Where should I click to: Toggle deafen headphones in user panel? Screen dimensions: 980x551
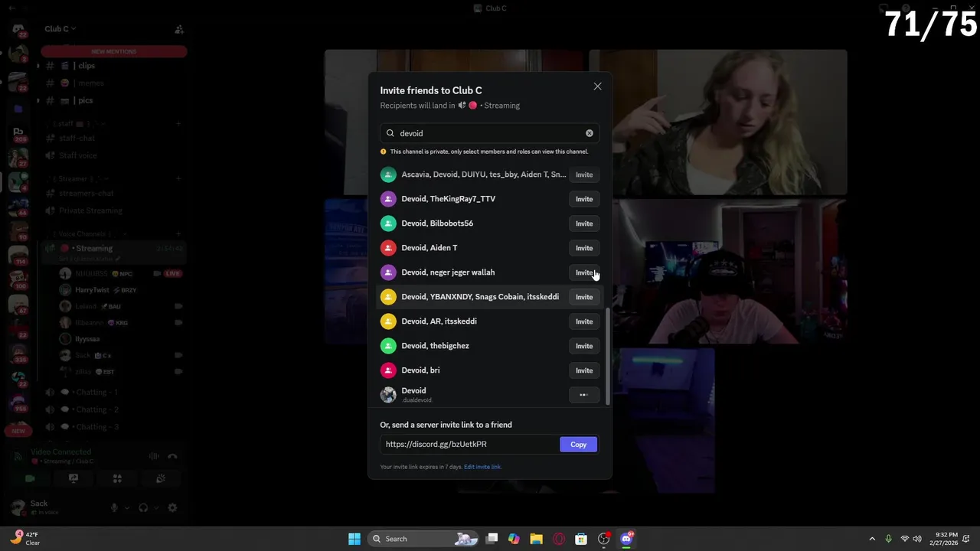point(143,507)
